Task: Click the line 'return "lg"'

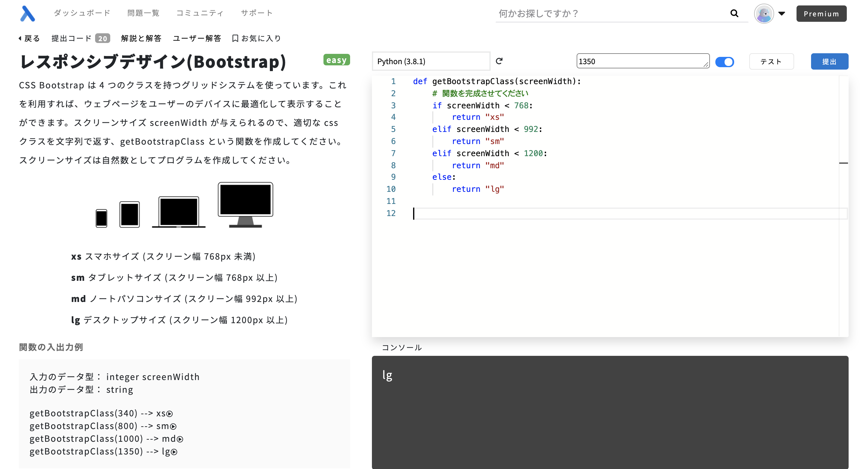Action: 478,189
